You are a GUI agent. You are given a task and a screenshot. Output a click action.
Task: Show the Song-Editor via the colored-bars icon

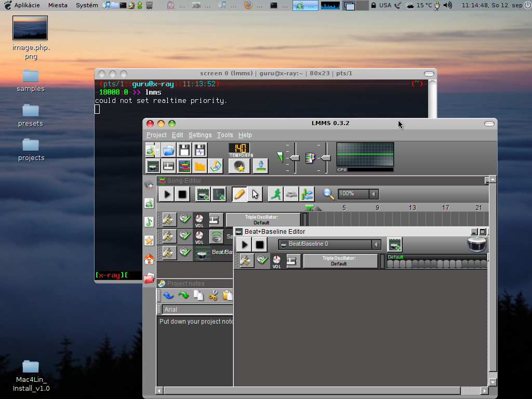(184, 166)
